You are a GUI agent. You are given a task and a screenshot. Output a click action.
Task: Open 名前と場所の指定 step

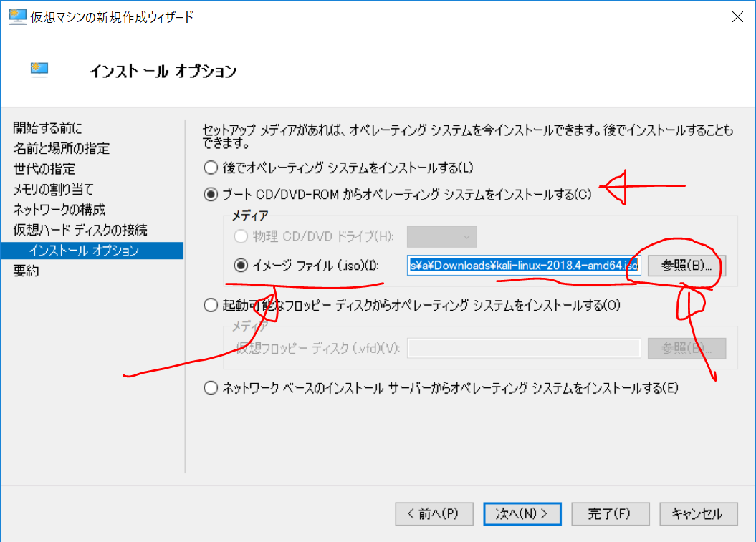click(x=62, y=149)
